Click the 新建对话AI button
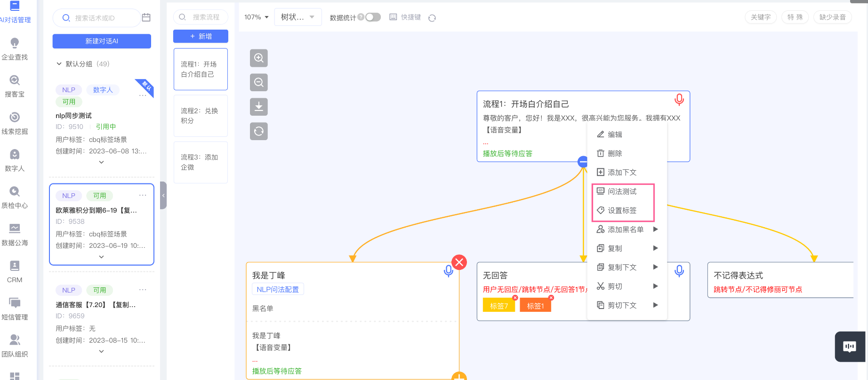The image size is (868, 380). (x=102, y=41)
